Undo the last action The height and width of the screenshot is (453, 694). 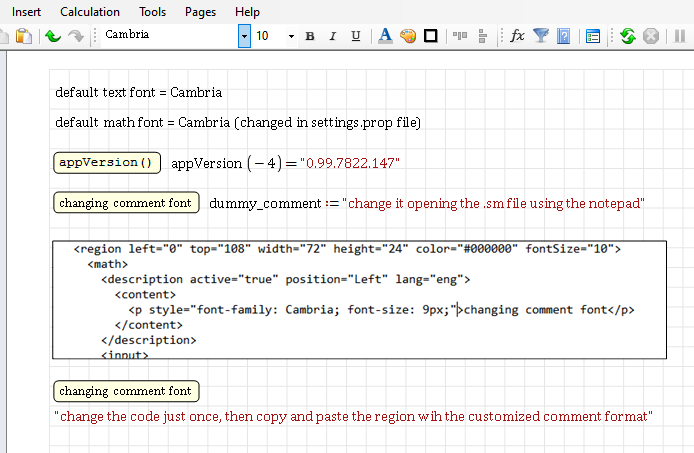pos(52,36)
